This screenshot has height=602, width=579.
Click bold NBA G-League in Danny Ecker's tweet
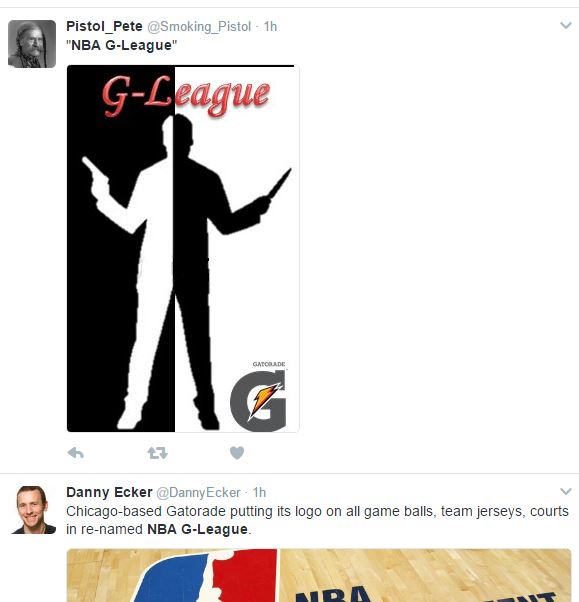198,529
